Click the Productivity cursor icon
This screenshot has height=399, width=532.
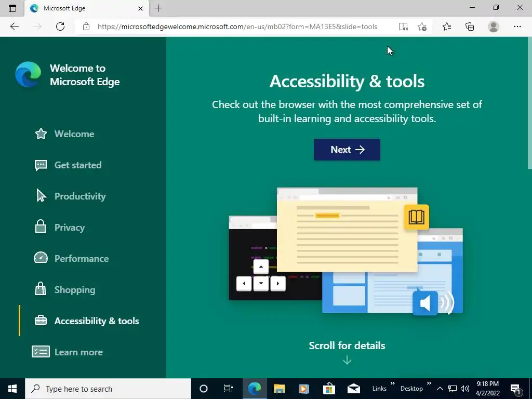41,196
